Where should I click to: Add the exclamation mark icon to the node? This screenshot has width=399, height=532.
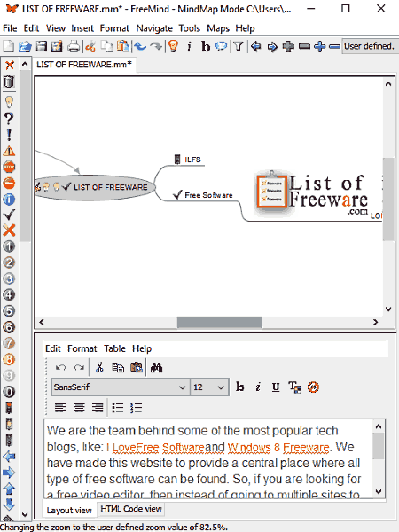coord(9,135)
